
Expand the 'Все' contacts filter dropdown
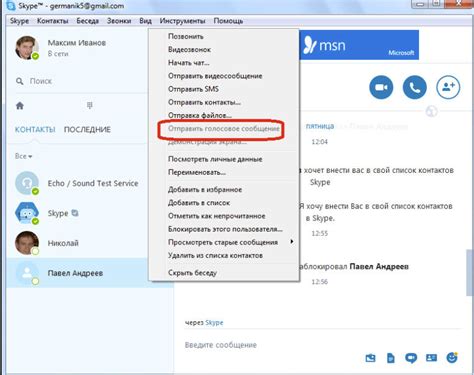coord(23,156)
